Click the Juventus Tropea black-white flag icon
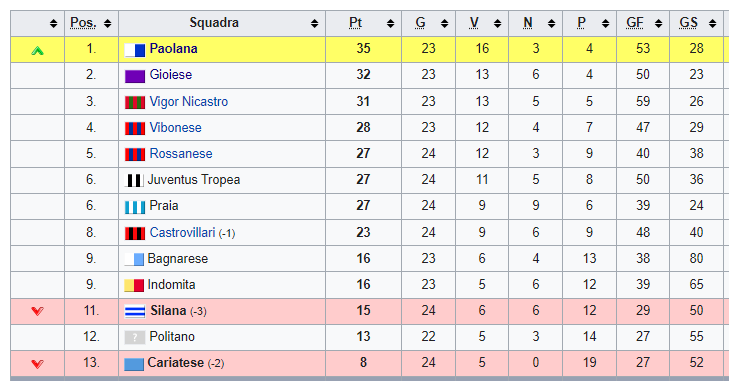Image resolution: width=729 pixels, height=381 pixels. pos(134,180)
